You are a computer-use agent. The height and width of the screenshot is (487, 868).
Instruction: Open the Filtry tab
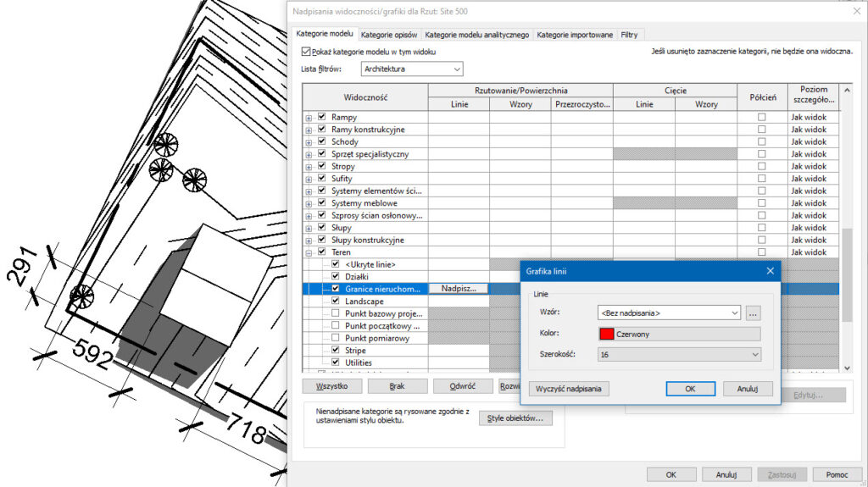(629, 35)
